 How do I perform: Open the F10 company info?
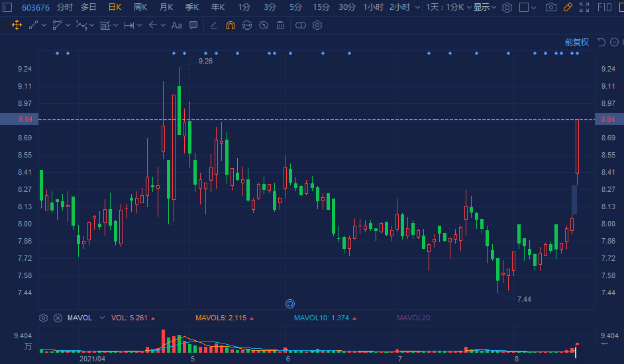click(605, 7)
